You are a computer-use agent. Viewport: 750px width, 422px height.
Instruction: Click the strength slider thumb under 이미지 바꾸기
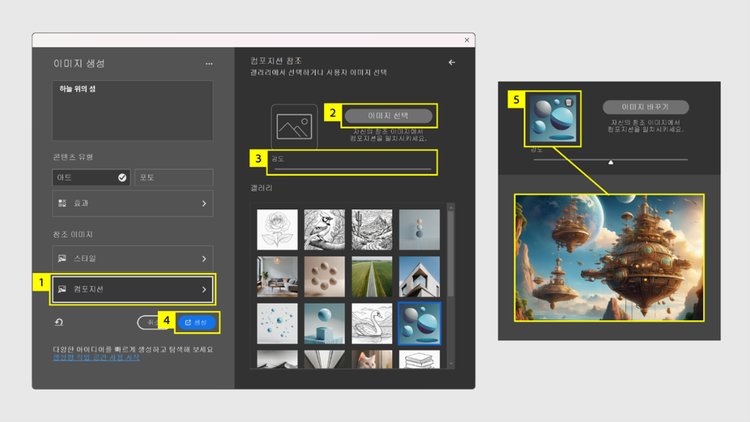(x=611, y=163)
